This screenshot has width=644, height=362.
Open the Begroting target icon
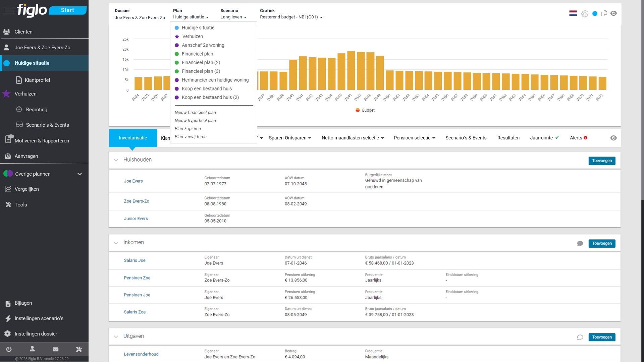point(19,110)
